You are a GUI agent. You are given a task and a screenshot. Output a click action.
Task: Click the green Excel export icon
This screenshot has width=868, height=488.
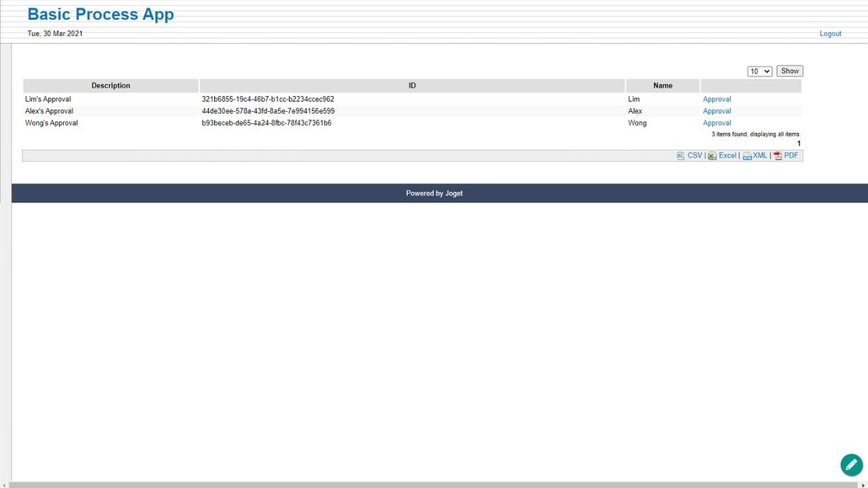[712, 156]
